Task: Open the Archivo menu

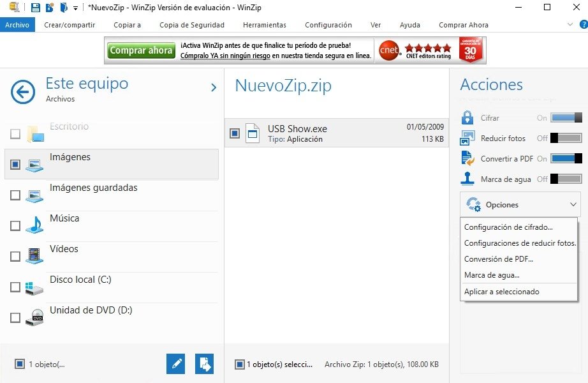Action: tap(17, 25)
